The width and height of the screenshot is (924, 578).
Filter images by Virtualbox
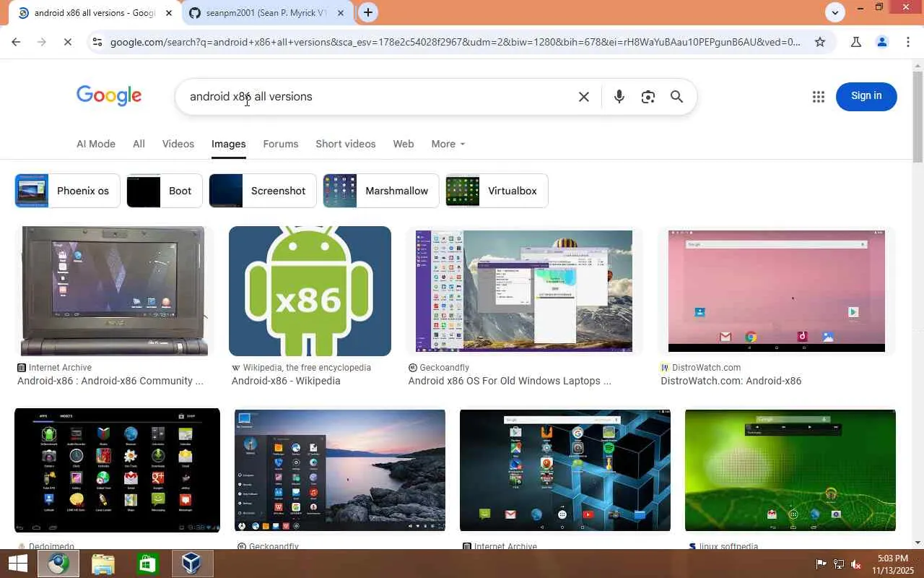pos(497,191)
